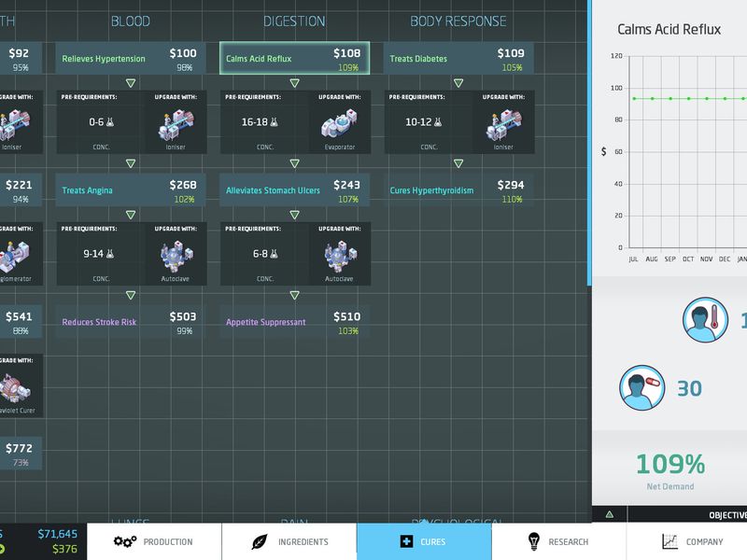
Task: Click the arrow just above the Cures Hyperthyroidism card
Action: click(x=458, y=163)
